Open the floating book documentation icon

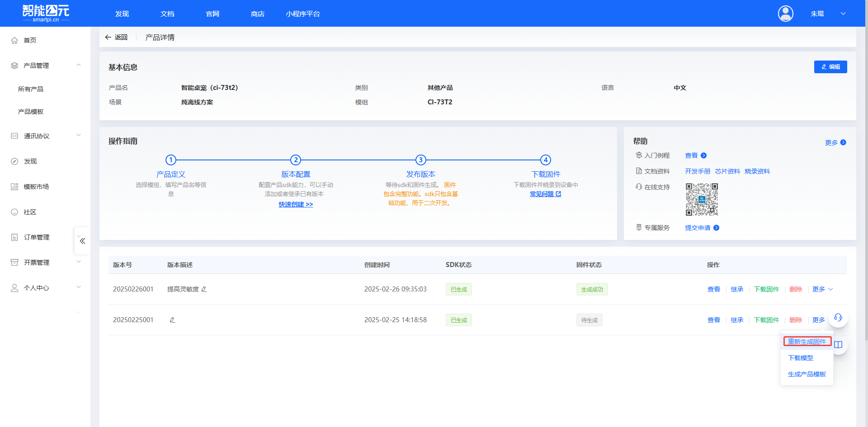coord(838,345)
